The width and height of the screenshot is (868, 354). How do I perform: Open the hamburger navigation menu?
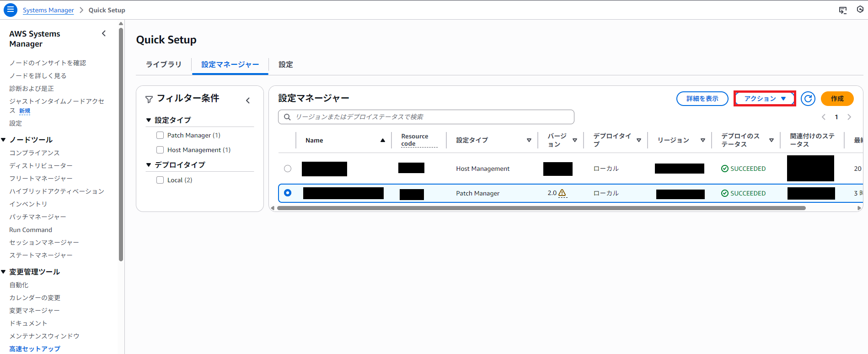coord(10,10)
